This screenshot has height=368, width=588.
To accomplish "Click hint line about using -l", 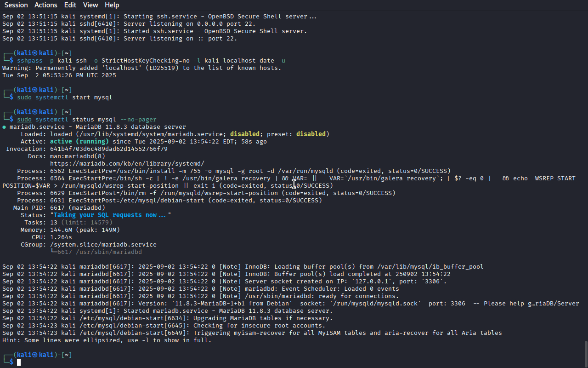I will click(107, 340).
